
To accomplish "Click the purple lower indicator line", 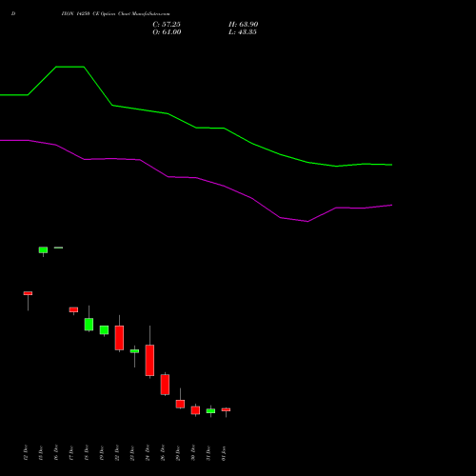I will point(196,178).
